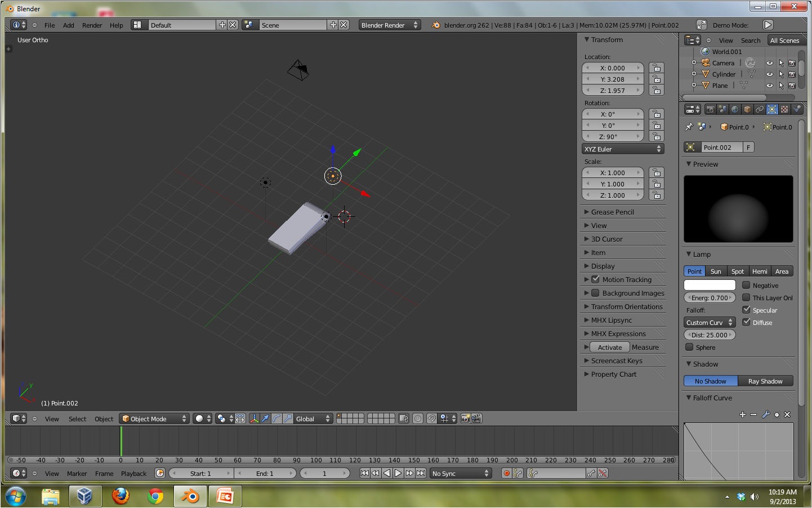Toggle Plane visibility eye icon
812x508 pixels.
click(x=770, y=86)
